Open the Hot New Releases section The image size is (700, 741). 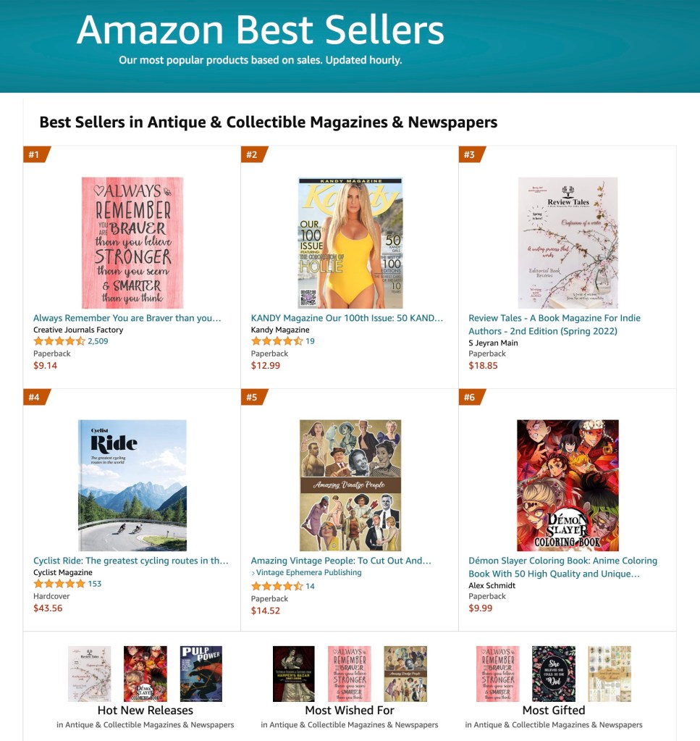point(146,711)
